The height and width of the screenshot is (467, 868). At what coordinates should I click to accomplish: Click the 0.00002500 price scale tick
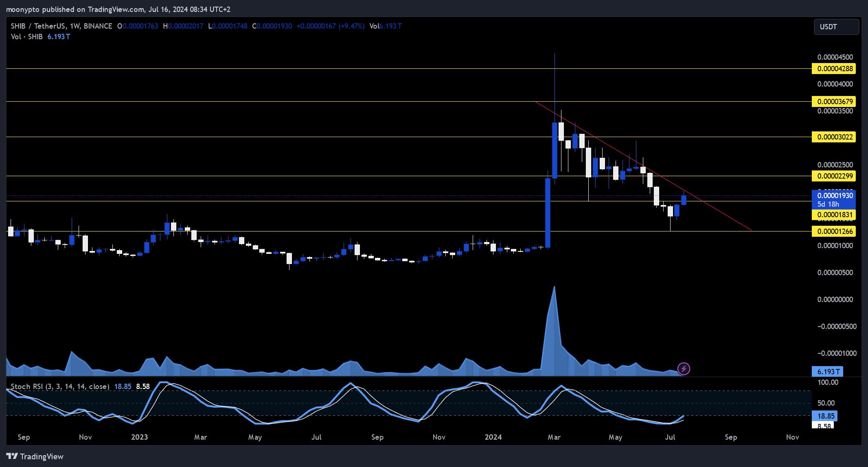point(835,165)
